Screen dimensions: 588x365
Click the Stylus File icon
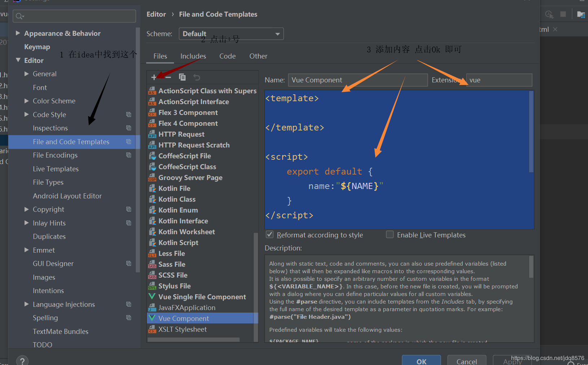(152, 286)
